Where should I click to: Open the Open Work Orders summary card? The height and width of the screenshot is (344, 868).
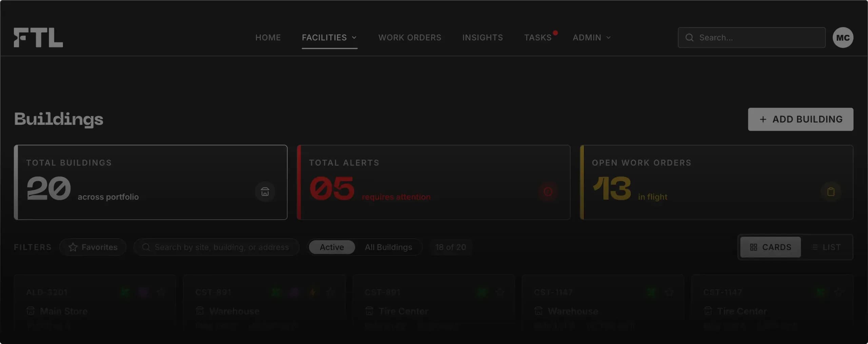point(716,182)
